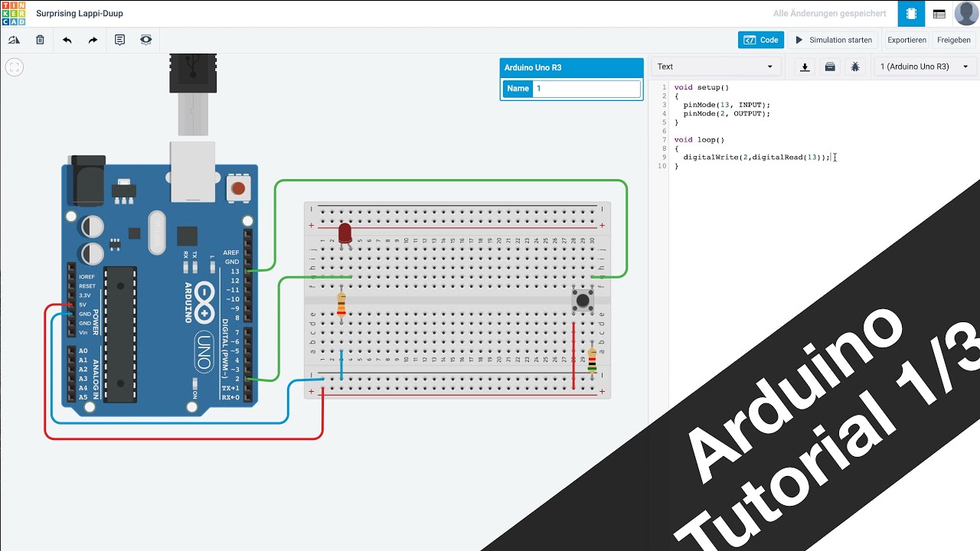
Task: Start the simulation
Action: tap(834, 40)
